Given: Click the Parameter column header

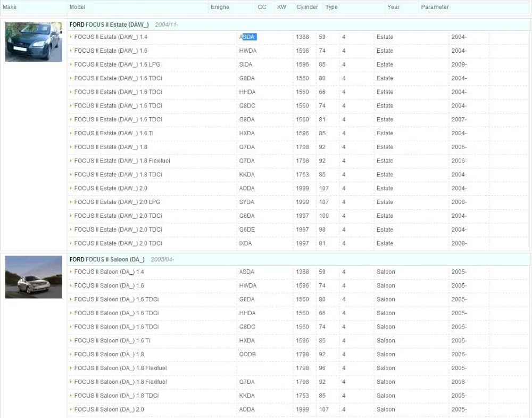Looking at the screenshot, I should pyautogui.click(x=435, y=7).
